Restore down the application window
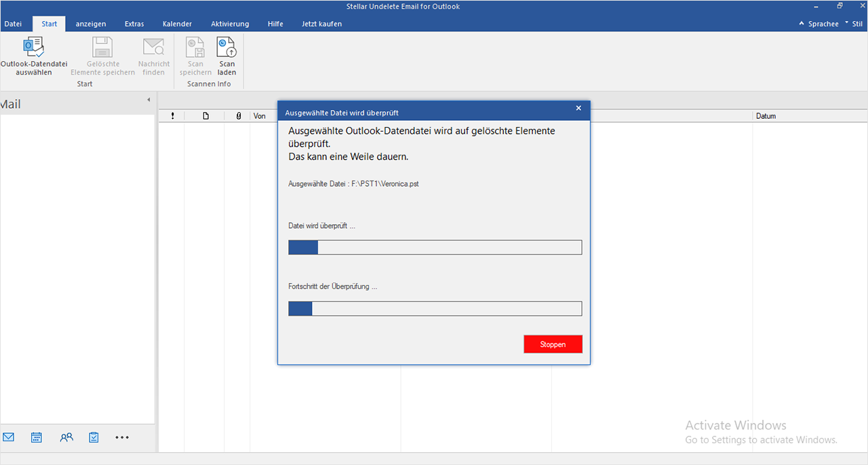 pyautogui.click(x=840, y=6)
